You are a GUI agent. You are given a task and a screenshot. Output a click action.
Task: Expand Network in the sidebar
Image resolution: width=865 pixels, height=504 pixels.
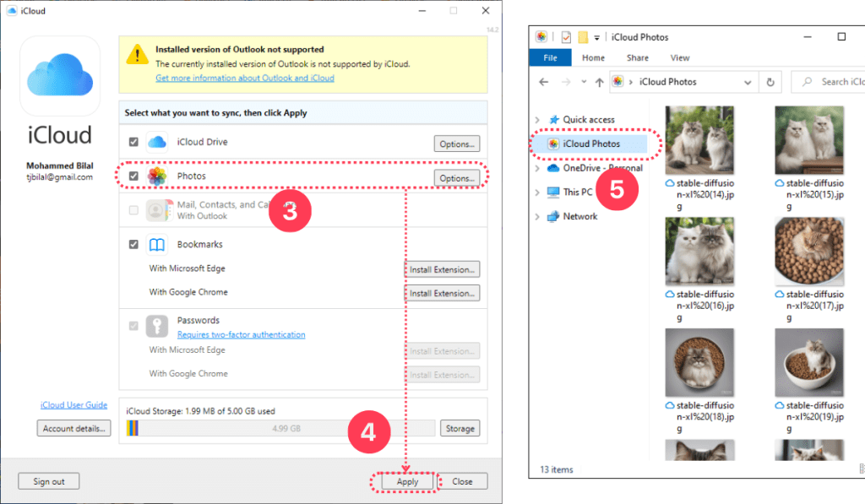click(538, 216)
